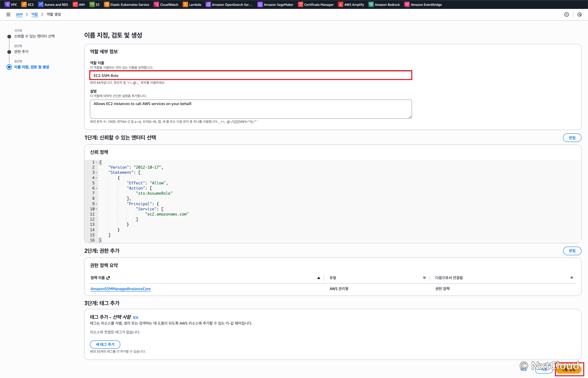Open the Amazon SageMaker shortcut
Screen dimensions: 588x378
click(x=276, y=4)
